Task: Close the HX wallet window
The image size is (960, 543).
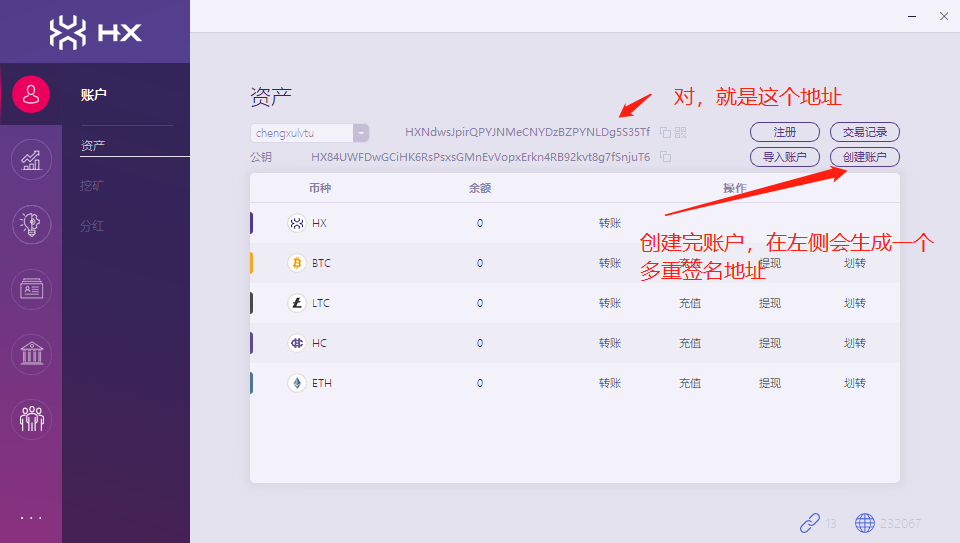Action: (944, 17)
